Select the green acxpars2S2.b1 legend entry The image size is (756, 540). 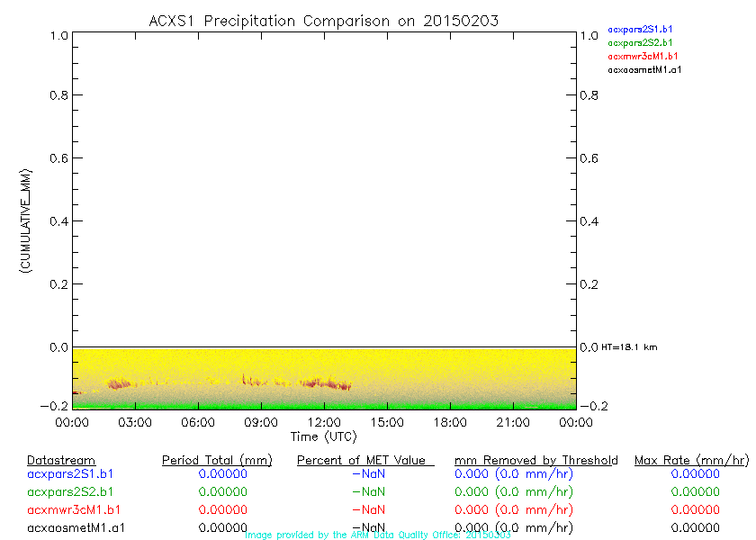tap(640, 42)
